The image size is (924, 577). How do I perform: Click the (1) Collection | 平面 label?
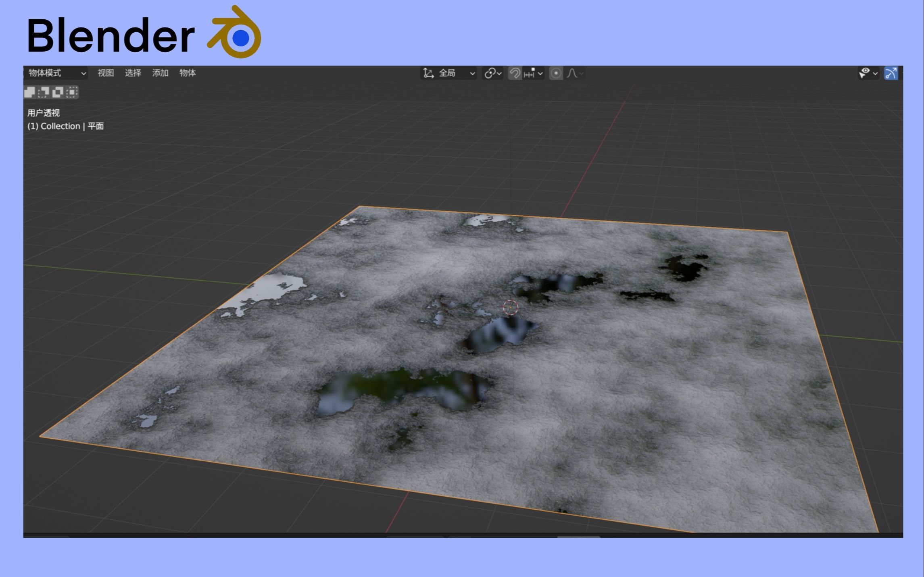[65, 126]
